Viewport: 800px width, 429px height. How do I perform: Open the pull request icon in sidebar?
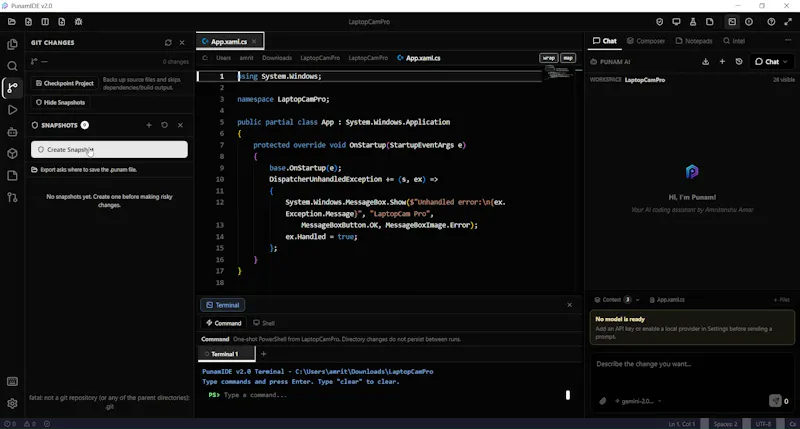[x=12, y=197]
